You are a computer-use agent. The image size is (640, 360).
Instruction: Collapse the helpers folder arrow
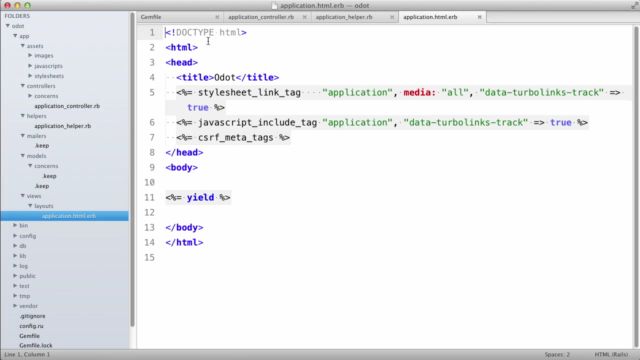pyautogui.click(x=23, y=116)
